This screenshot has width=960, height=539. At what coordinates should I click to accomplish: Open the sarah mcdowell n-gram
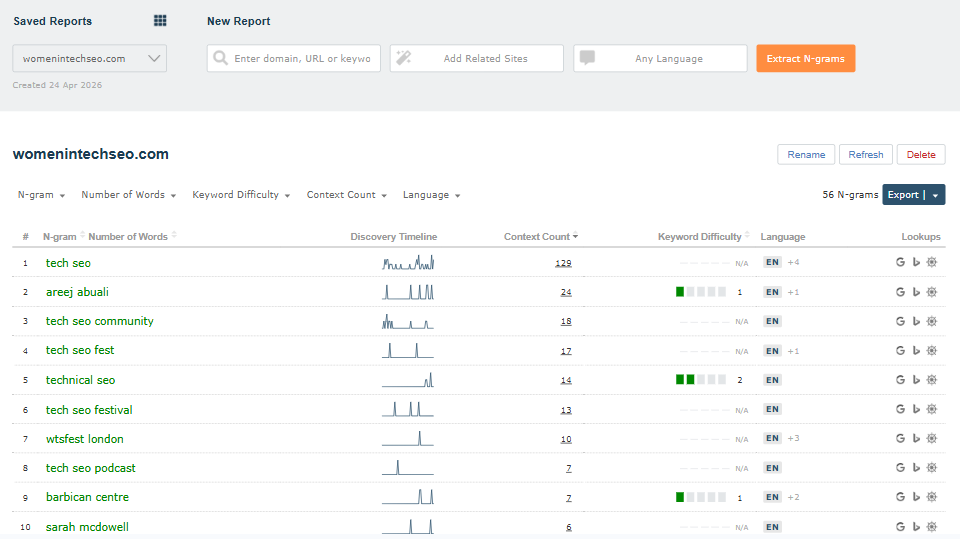(87, 527)
